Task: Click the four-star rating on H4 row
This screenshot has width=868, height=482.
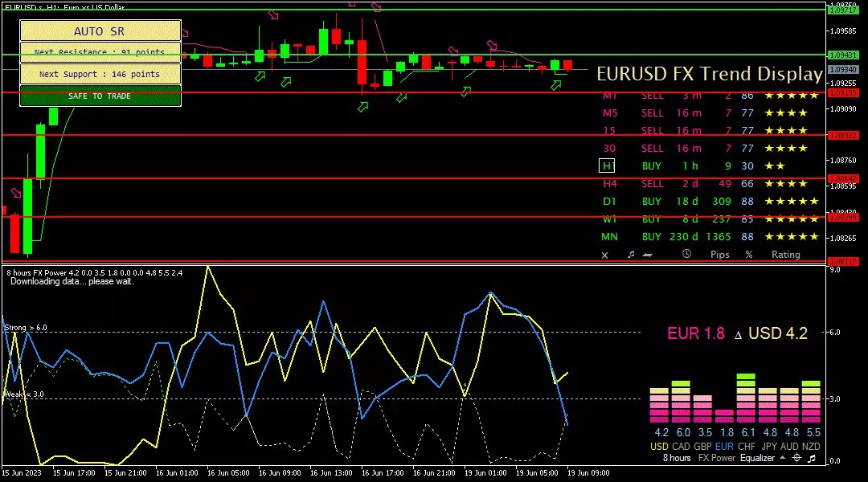Action: tap(785, 184)
